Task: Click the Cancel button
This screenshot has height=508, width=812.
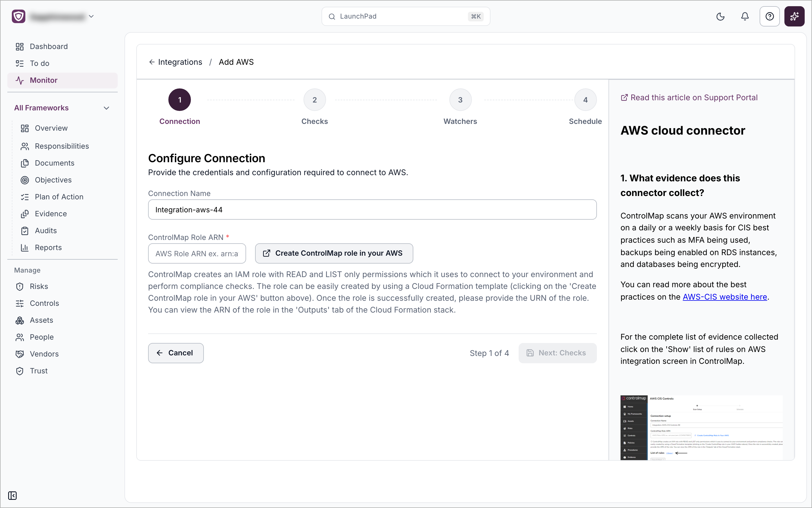Action: click(x=176, y=353)
